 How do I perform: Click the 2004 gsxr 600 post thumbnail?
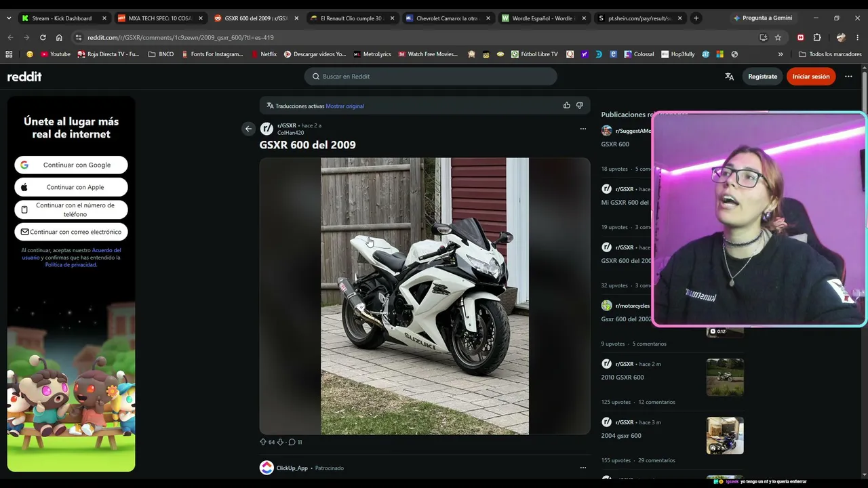tap(725, 435)
